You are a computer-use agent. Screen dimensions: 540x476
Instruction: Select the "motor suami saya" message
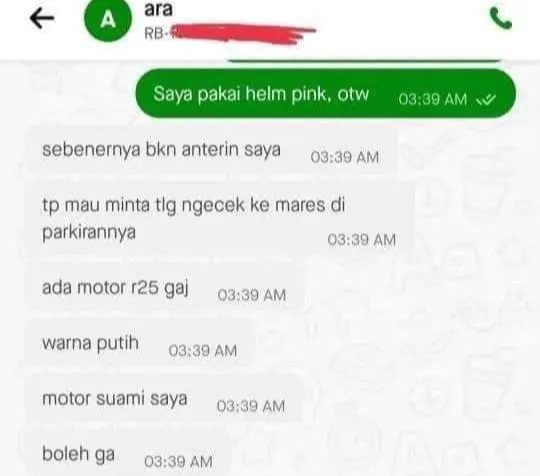point(165,400)
